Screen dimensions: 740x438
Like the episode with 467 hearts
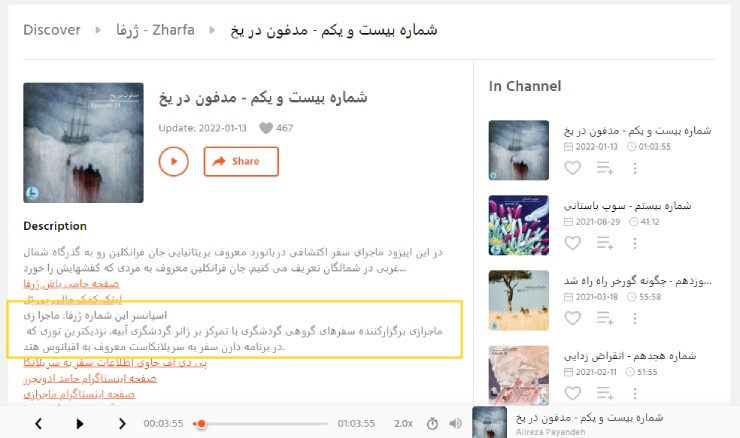pos(266,128)
